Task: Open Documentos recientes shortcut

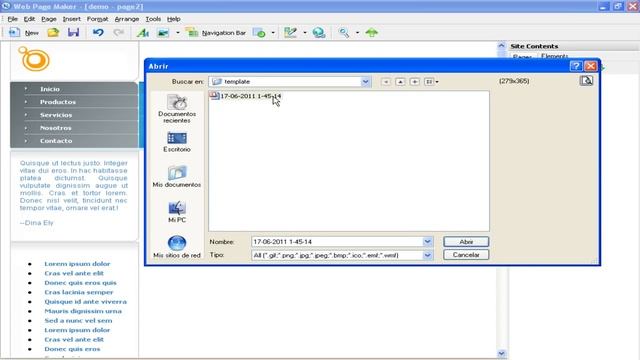Action: (x=177, y=109)
